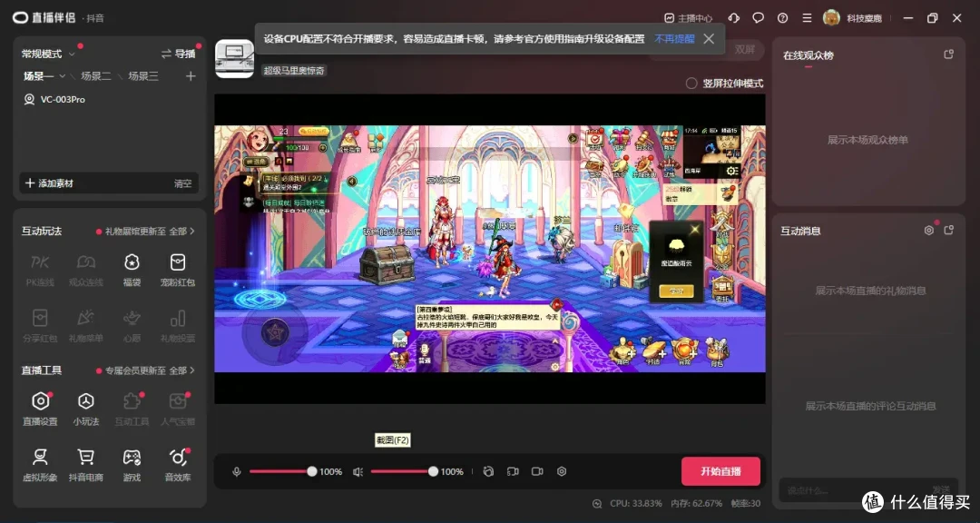Open 直播设置 live settings tool
Viewport: 980px width, 523px height.
(40, 410)
